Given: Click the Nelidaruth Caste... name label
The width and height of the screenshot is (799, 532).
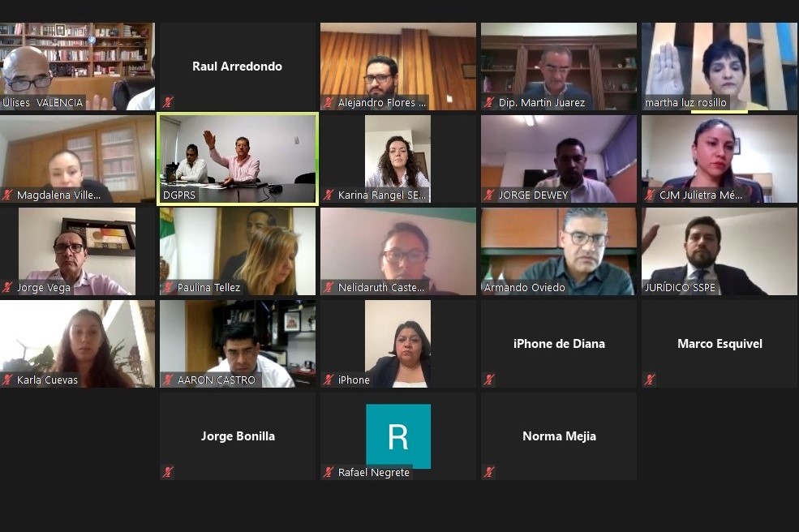Looking at the screenshot, I should click(x=381, y=287).
